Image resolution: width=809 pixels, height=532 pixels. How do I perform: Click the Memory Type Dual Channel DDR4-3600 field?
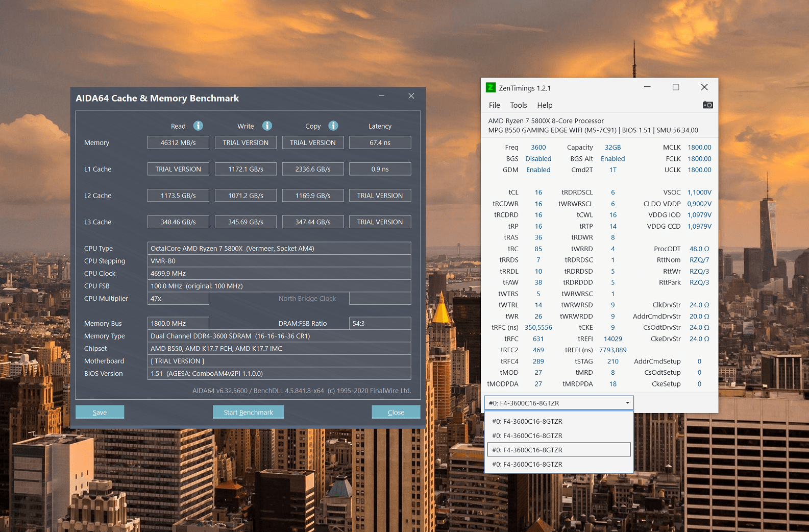tap(279, 336)
